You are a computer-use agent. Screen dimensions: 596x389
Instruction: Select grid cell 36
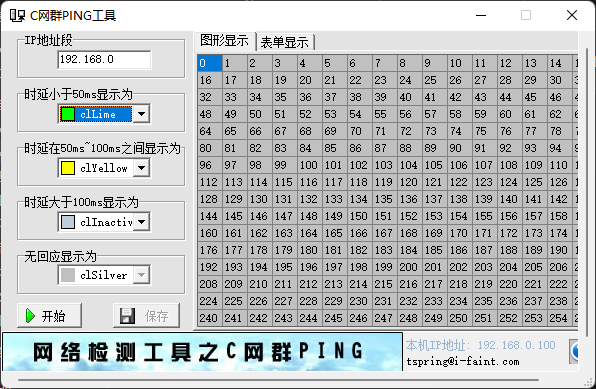tap(310, 97)
